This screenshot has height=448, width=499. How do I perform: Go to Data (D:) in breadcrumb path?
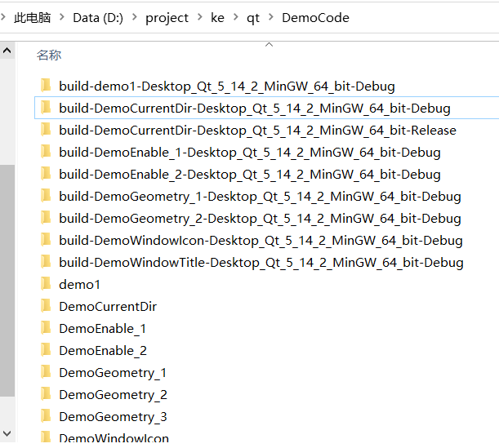coord(98,17)
